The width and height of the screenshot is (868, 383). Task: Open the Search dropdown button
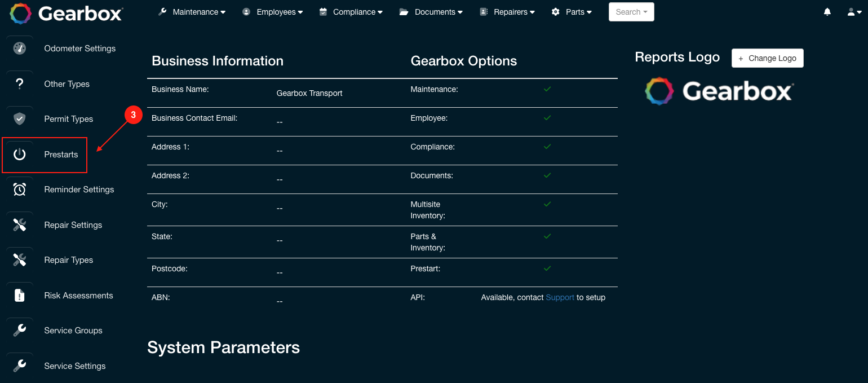631,12
